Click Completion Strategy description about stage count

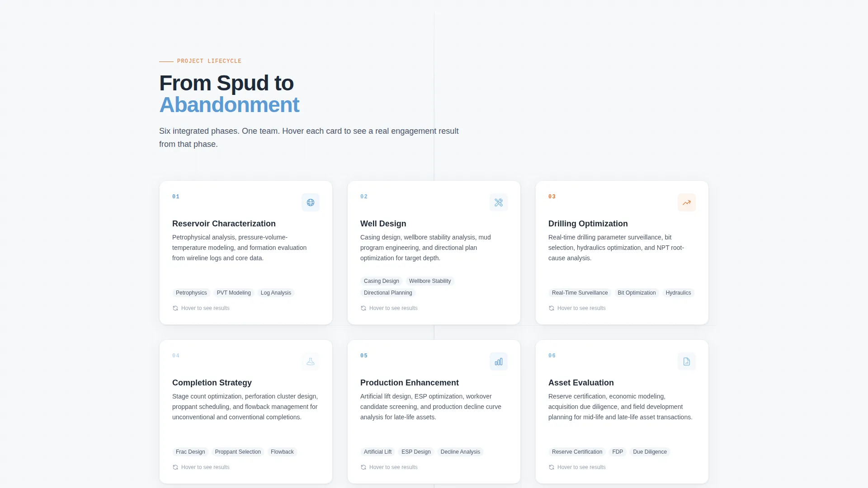click(x=245, y=407)
